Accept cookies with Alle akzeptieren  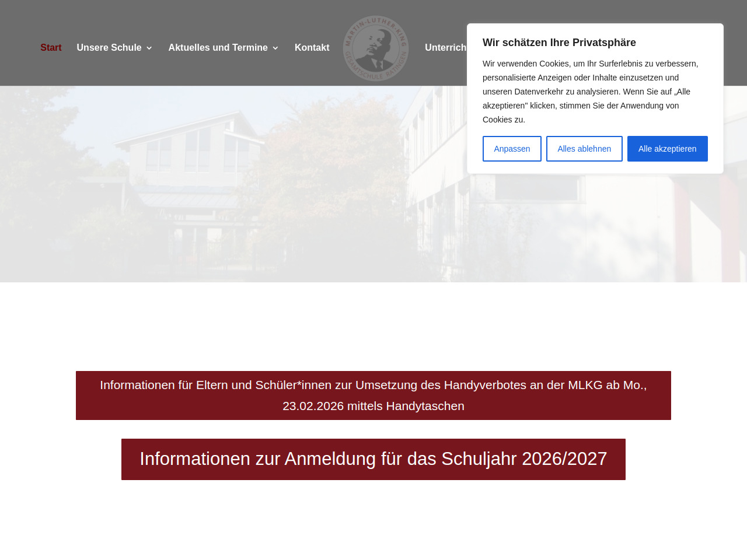pos(667,149)
